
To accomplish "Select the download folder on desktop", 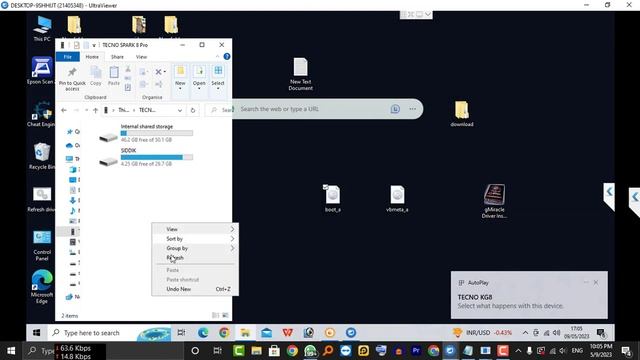I will pyautogui.click(x=462, y=113).
